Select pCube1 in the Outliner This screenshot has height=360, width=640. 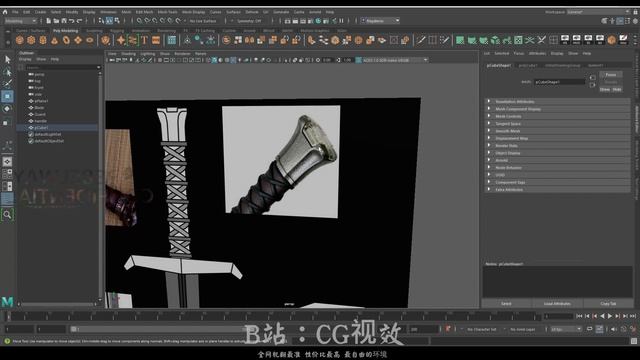[57, 128]
